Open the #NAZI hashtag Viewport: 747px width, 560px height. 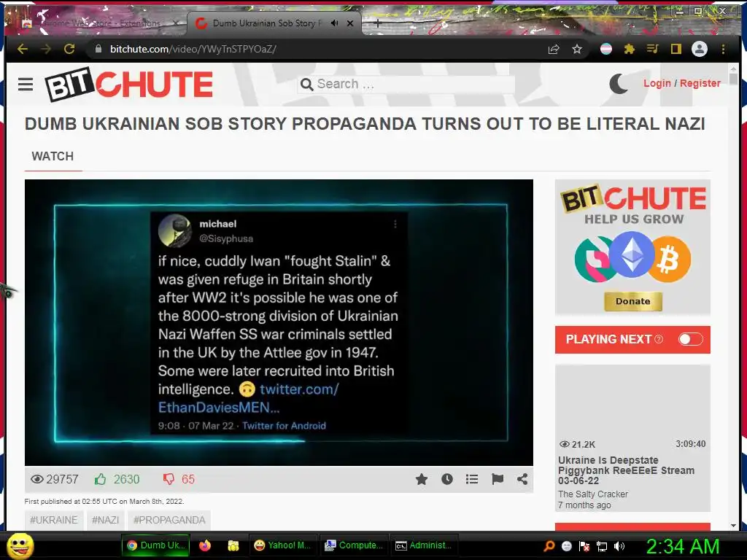(105, 520)
